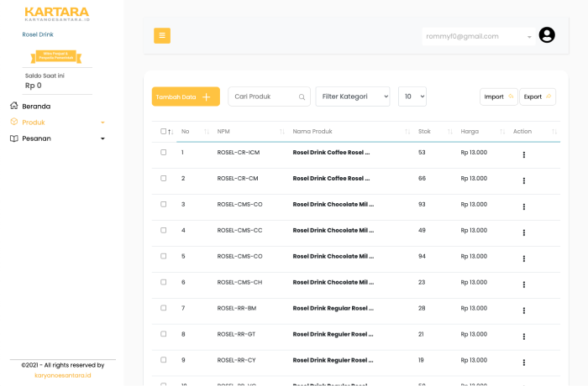The height and width of the screenshot is (386, 588).
Task: Check the box for row ROSEL-CR-CM
Action: [x=164, y=178]
